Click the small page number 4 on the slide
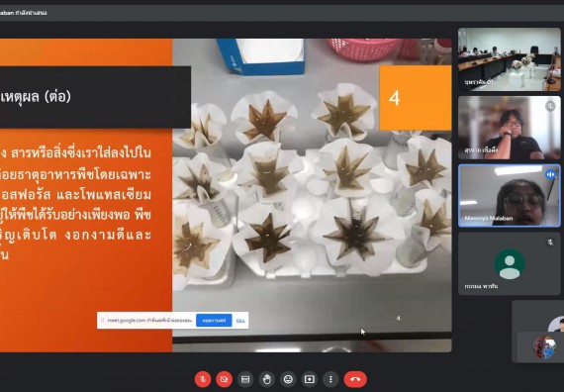The height and width of the screenshot is (392, 564). [x=398, y=318]
